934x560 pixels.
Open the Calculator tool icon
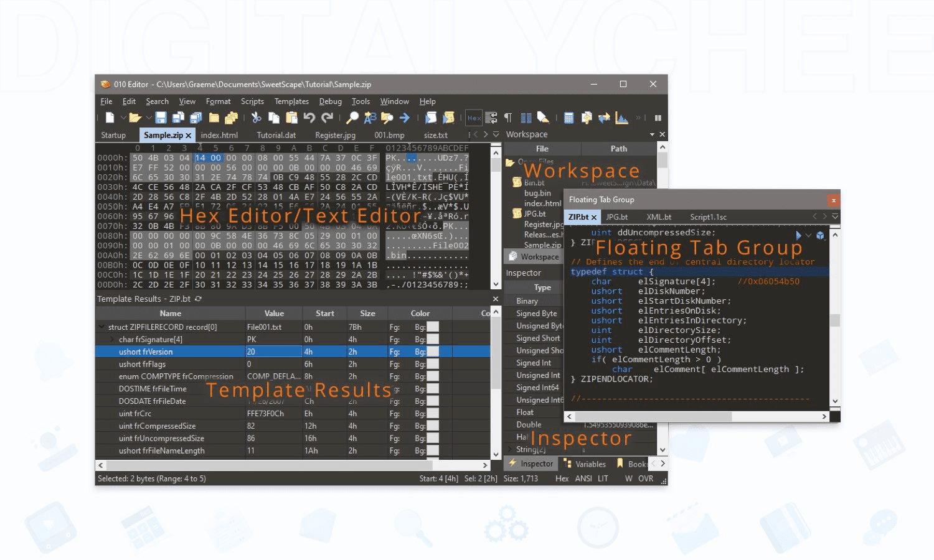pyautogui.click(x=568, y=118)
